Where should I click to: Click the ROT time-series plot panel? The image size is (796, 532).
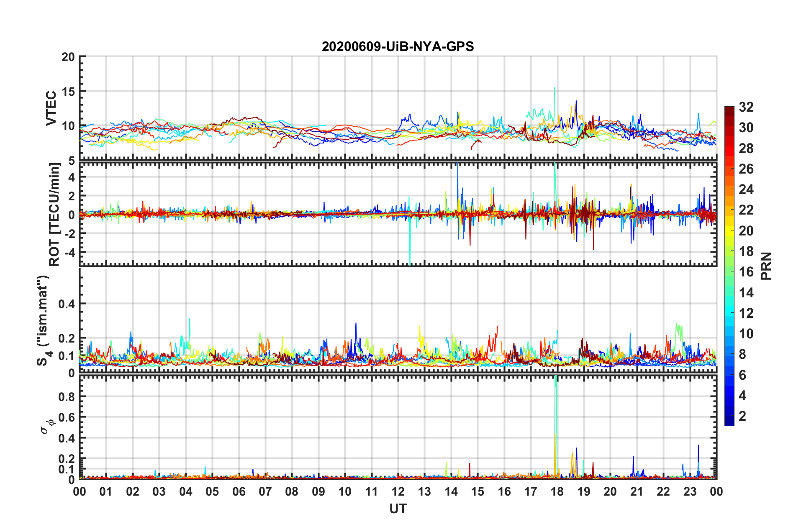[398, 214]
